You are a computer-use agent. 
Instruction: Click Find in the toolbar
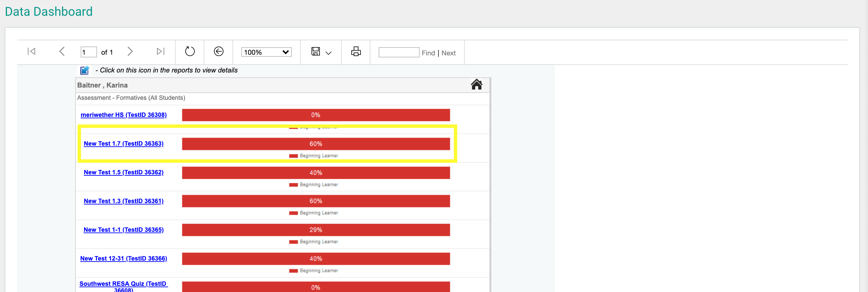click(x=428, y=53)
